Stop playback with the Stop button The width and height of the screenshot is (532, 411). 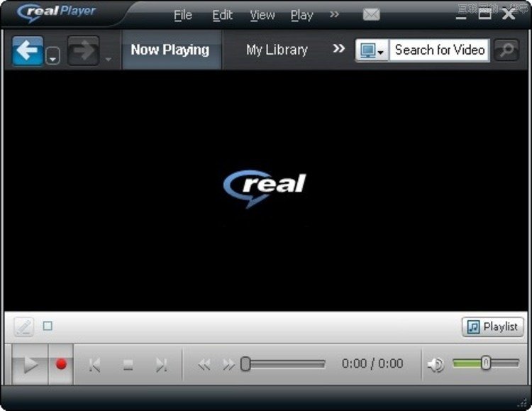pos(128,365)
